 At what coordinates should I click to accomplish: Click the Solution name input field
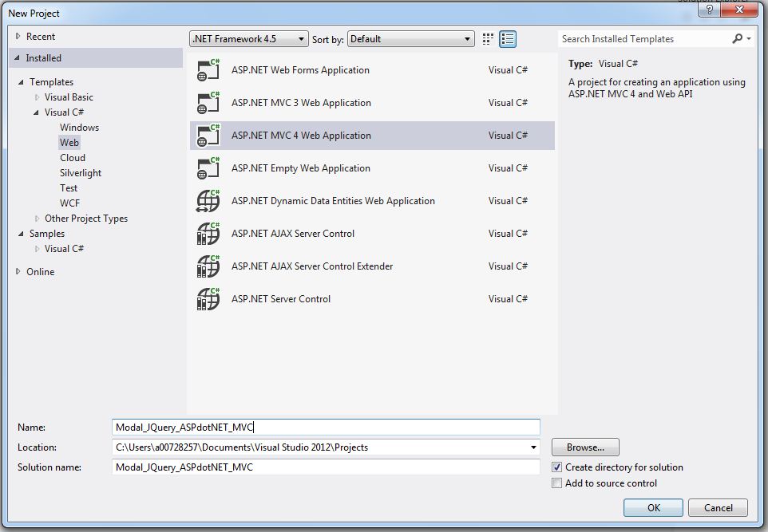(326, 467)
